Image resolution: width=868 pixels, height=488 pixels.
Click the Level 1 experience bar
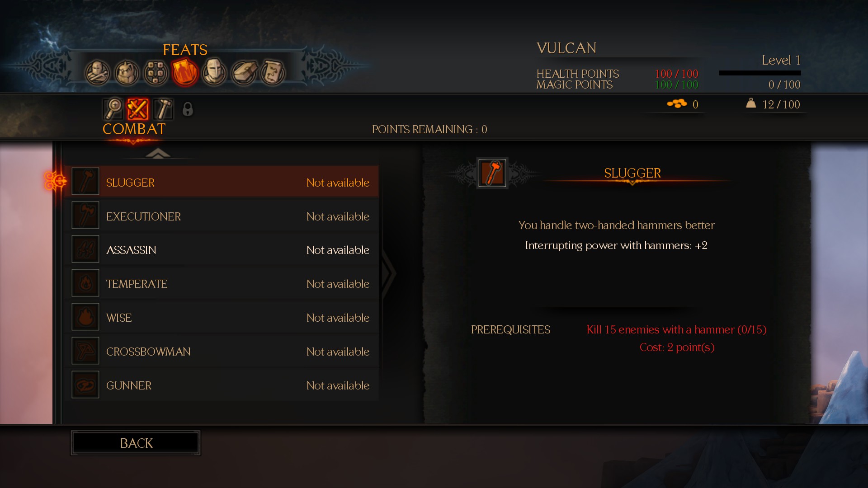(x=760, y=73)
